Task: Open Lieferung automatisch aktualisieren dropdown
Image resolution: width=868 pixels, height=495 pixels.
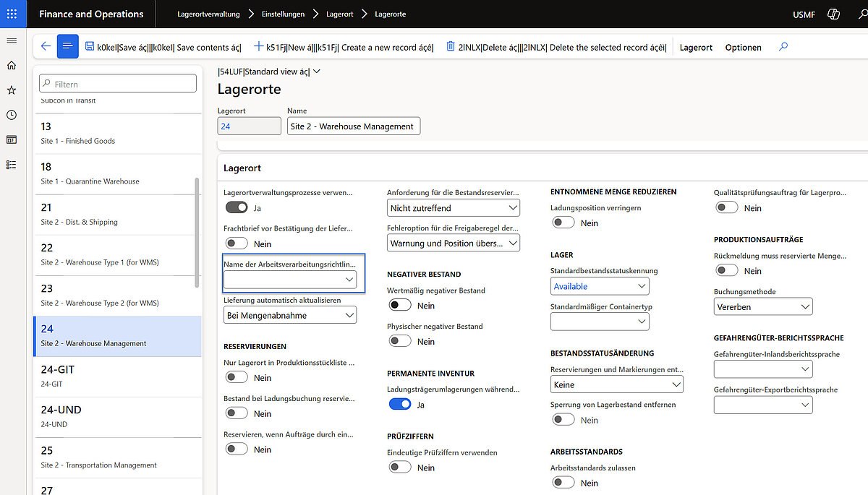Action: point(290,315)
